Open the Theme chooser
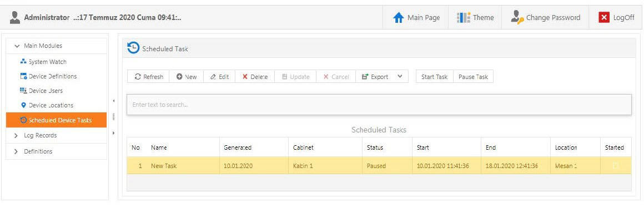Image resolution: width=644 pixels, height=207 pixels. click(x=475, y=18)
